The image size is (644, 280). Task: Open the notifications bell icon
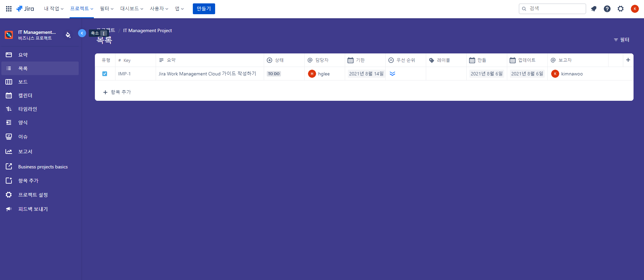594,9
